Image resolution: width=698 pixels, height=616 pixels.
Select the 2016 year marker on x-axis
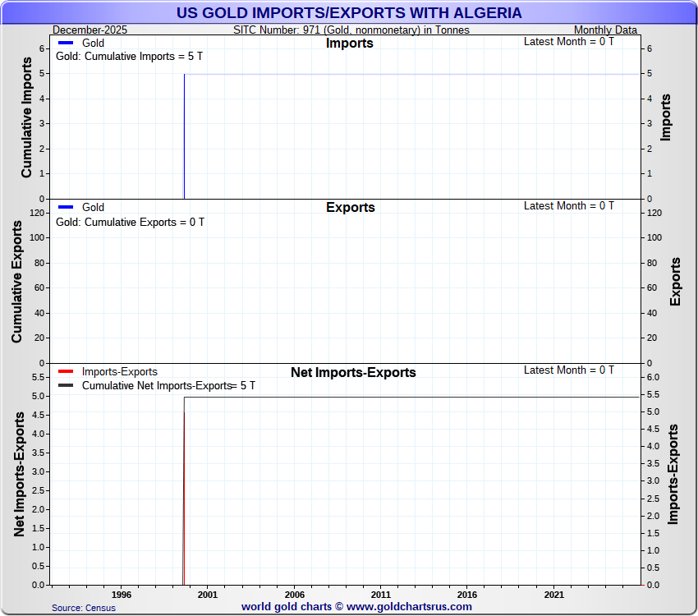pos(467,595)
